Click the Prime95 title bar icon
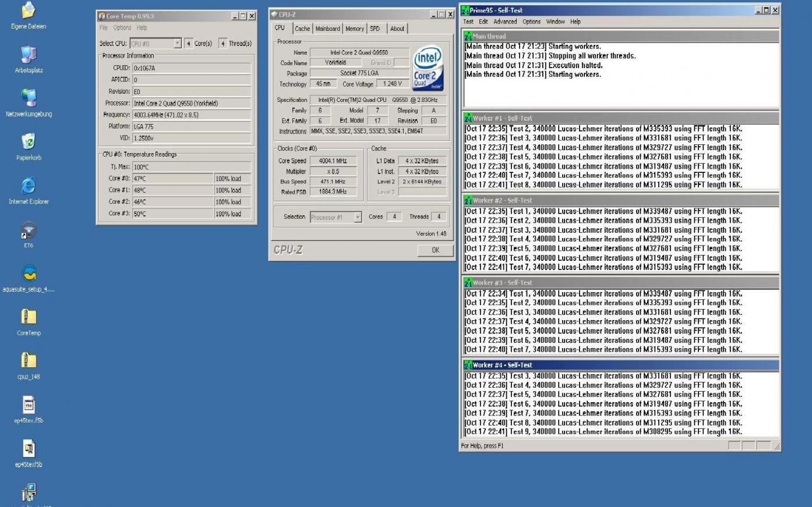812x507 pixels. coord(465,10)
